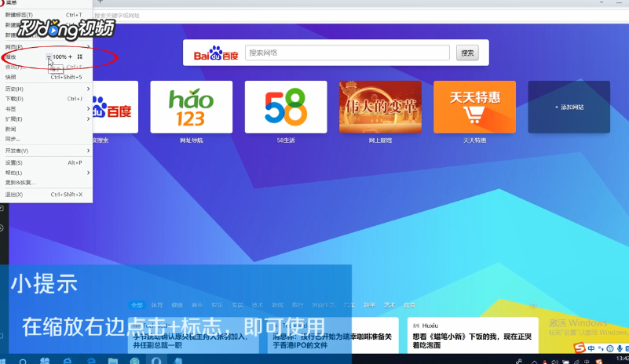Open the 58生活 speed dial tile
This screenshot has width=629, height=364.
click(x=286, y=107)
